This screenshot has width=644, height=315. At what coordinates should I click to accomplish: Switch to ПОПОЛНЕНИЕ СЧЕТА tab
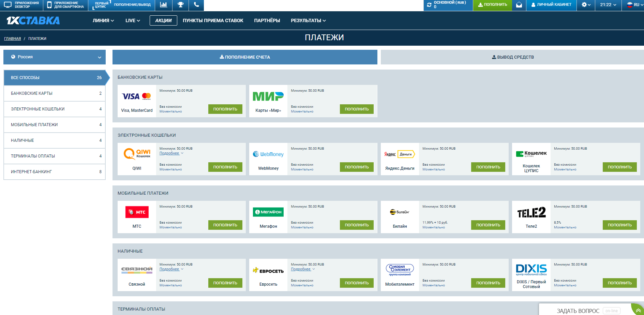point(245,57)
